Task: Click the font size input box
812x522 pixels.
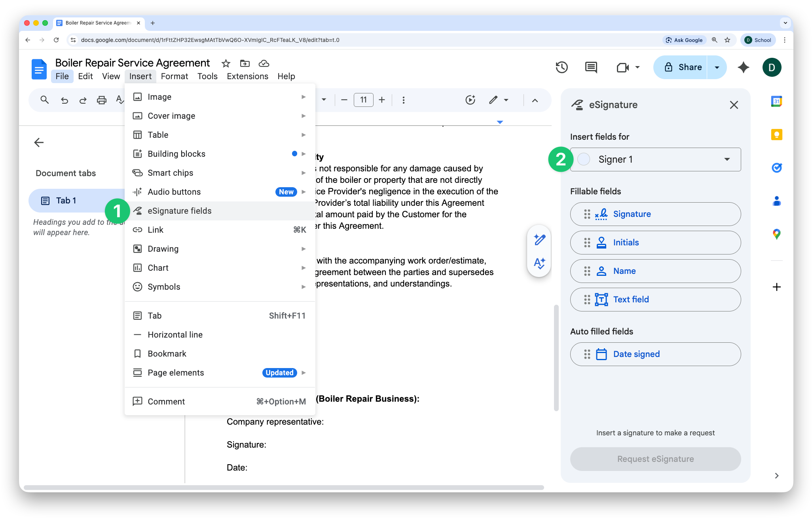Action: point(363,100)
